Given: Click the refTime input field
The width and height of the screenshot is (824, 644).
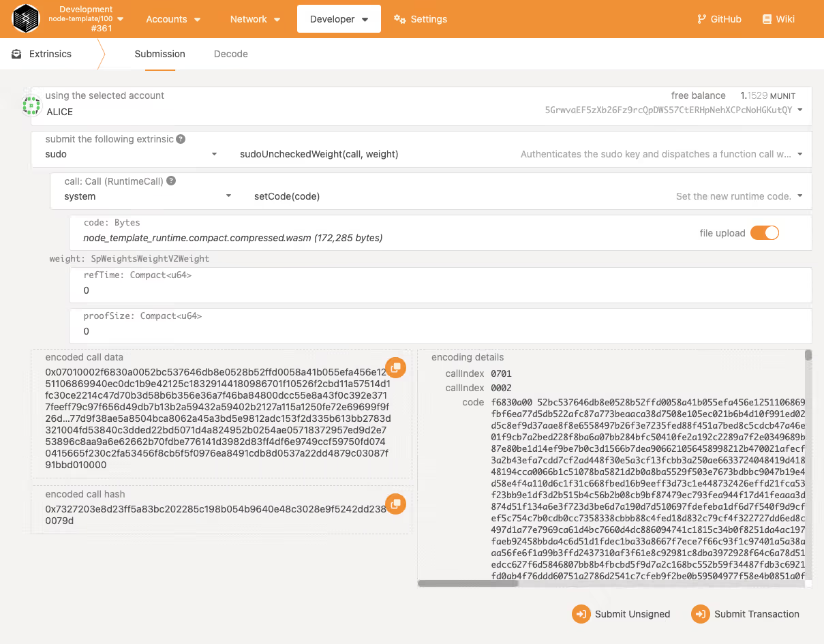Looking at the screenshot, I should tap(440, 290).
